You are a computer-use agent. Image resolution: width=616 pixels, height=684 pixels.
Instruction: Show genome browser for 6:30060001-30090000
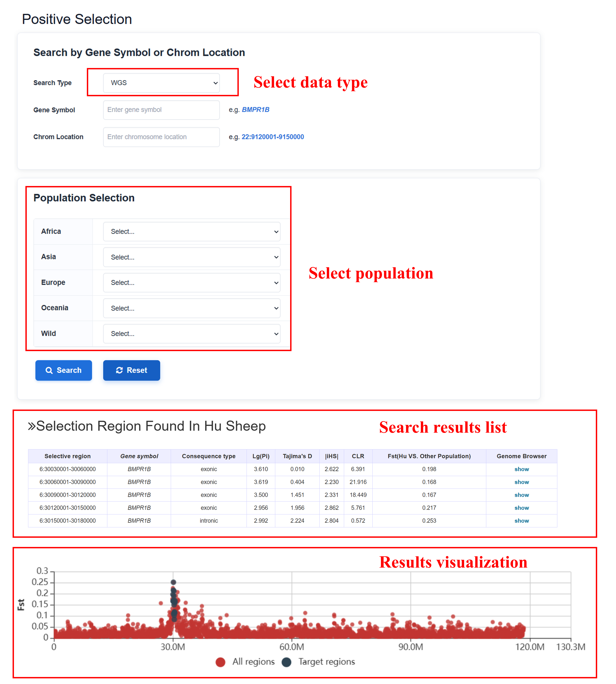click(x=522, y=482)
